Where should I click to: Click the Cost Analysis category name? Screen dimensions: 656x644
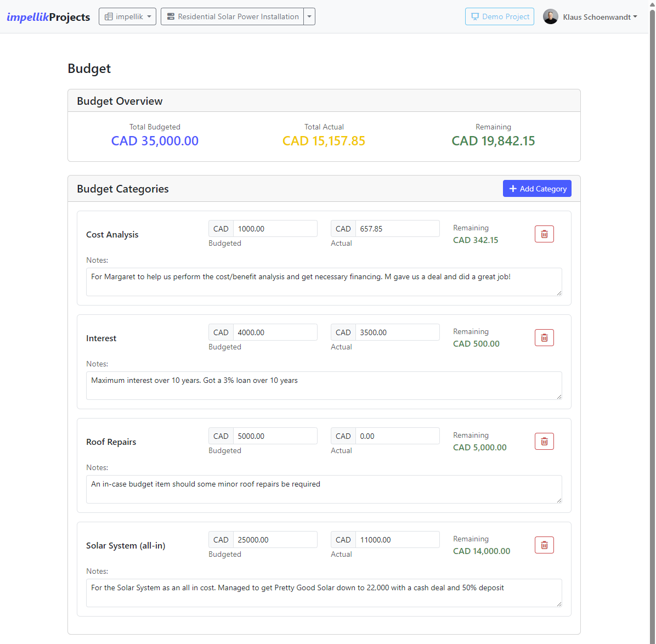click(x=112, y=235)
